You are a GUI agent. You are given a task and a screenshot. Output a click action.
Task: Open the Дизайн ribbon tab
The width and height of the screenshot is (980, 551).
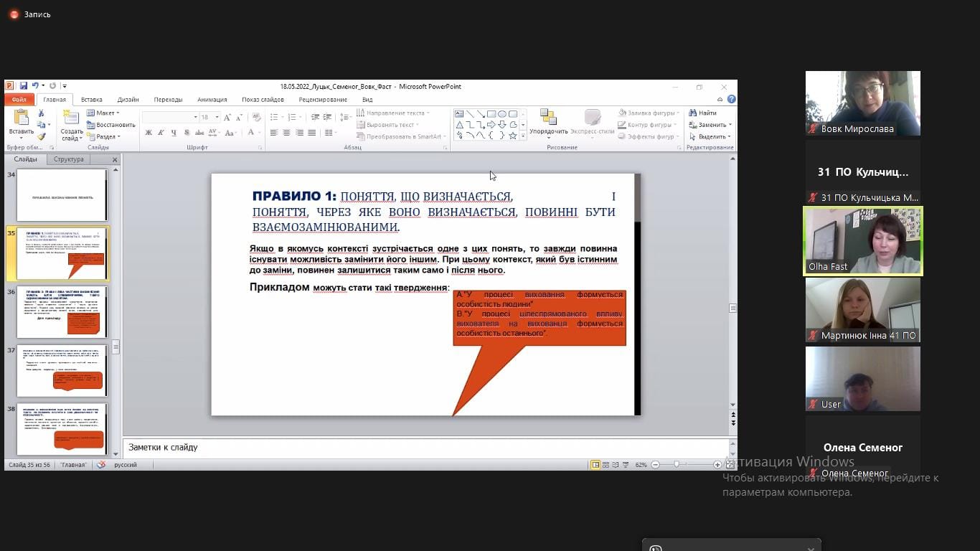[128, 100]
